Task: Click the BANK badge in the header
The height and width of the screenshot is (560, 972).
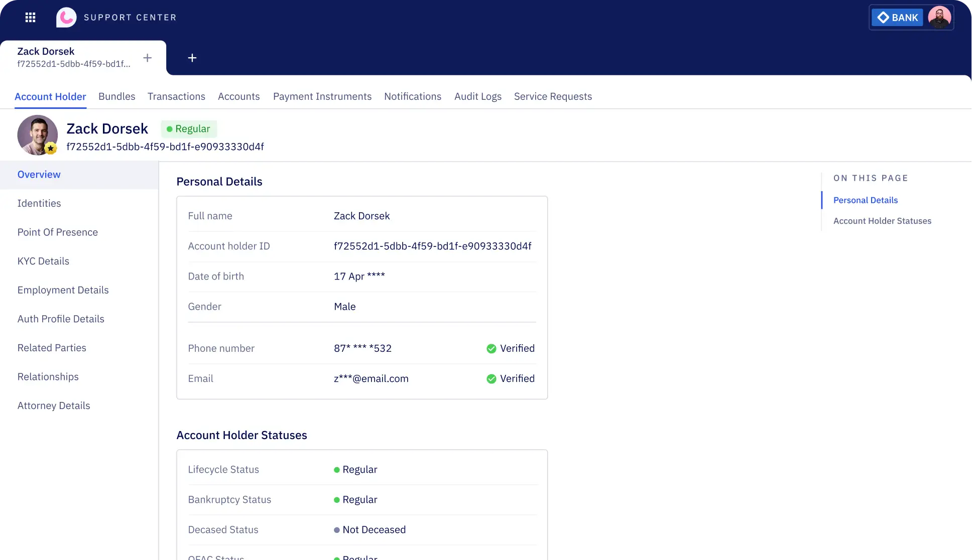Action: 897,18
